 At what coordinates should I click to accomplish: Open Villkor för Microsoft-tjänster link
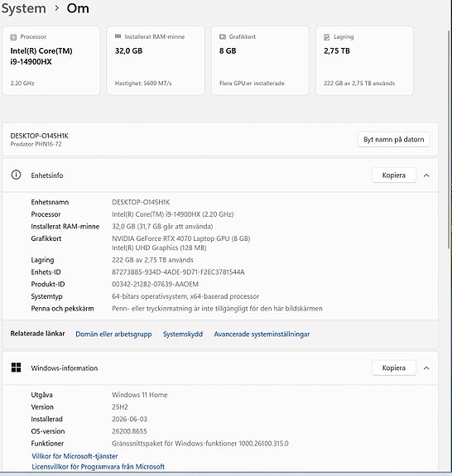point(75,456)
